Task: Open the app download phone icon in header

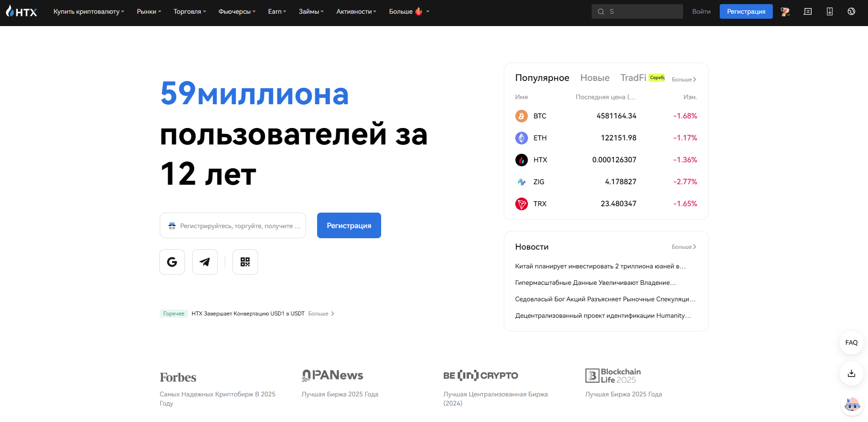Action: coord(830,11)
